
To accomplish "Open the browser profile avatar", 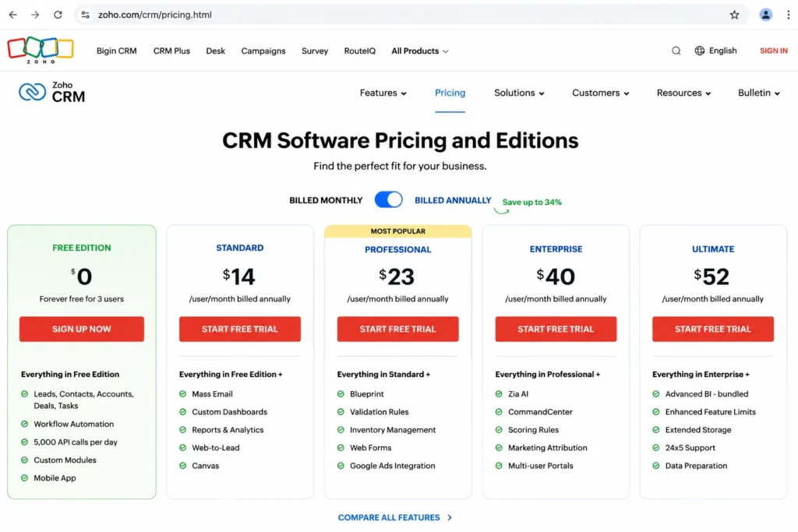I will click(765, 15).
